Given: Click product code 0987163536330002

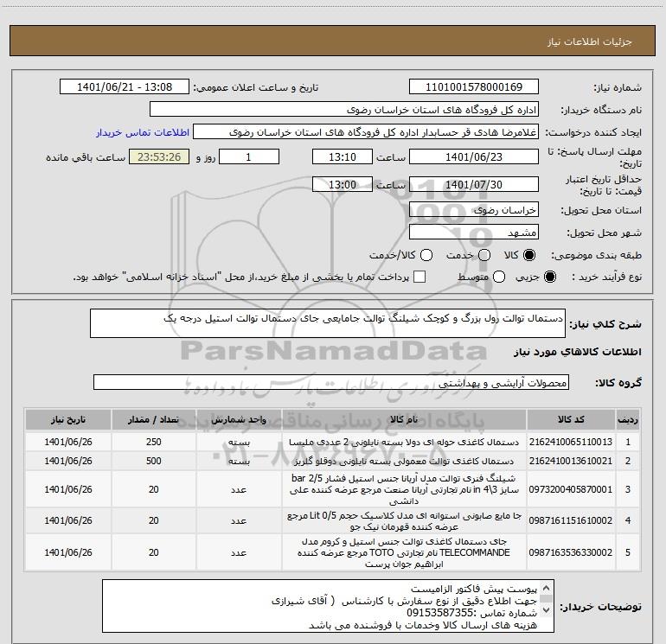Looking at the screenshot, I should point(571,552).
